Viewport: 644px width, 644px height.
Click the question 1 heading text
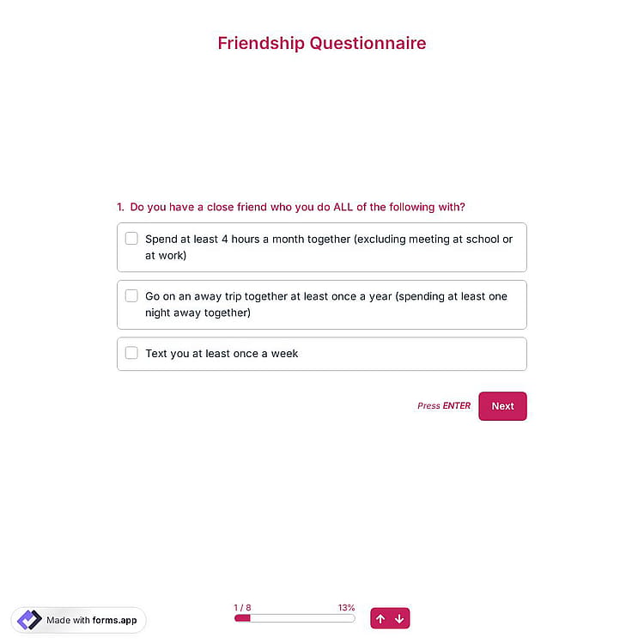(x=291, y=207)
